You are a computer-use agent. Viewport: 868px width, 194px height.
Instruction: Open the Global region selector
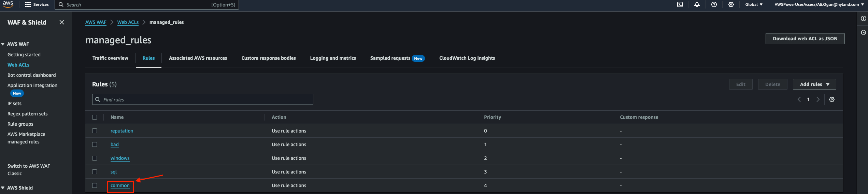[x=754, y=4]
